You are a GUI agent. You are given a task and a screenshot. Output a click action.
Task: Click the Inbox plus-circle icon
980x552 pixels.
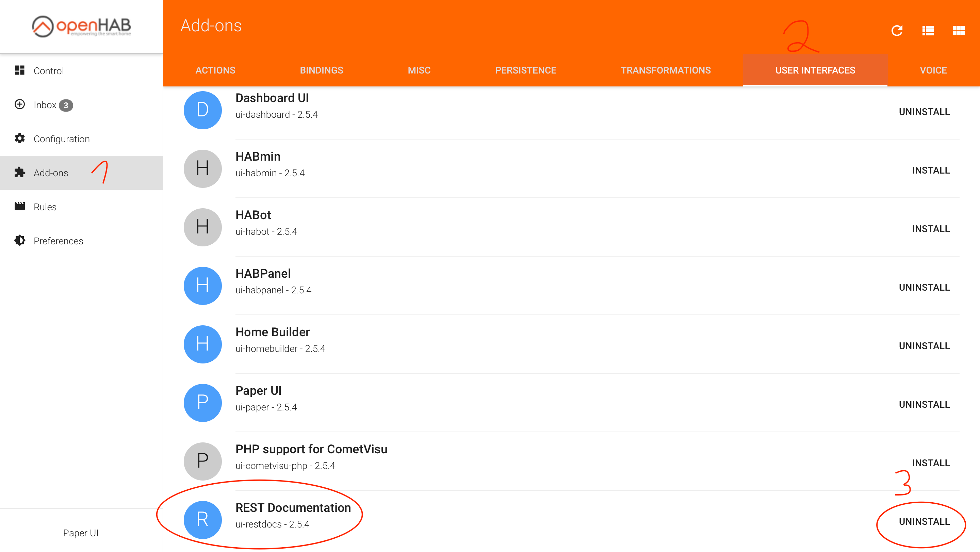pyautogui.click(x=20, y=104)
